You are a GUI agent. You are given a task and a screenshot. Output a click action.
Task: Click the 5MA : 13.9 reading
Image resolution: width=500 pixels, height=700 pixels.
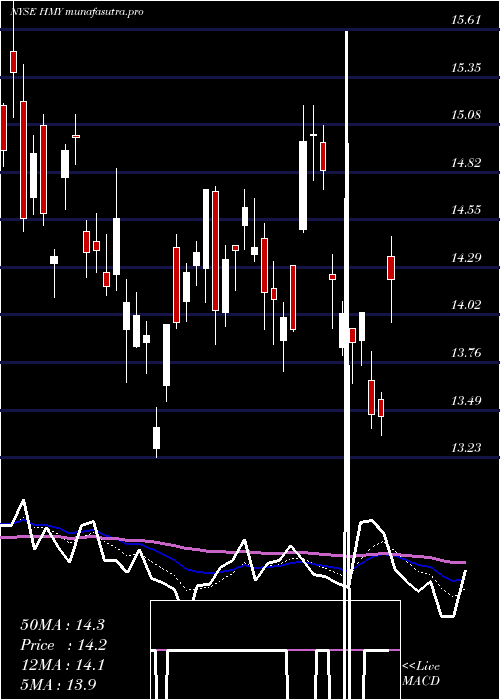(59, 685)
